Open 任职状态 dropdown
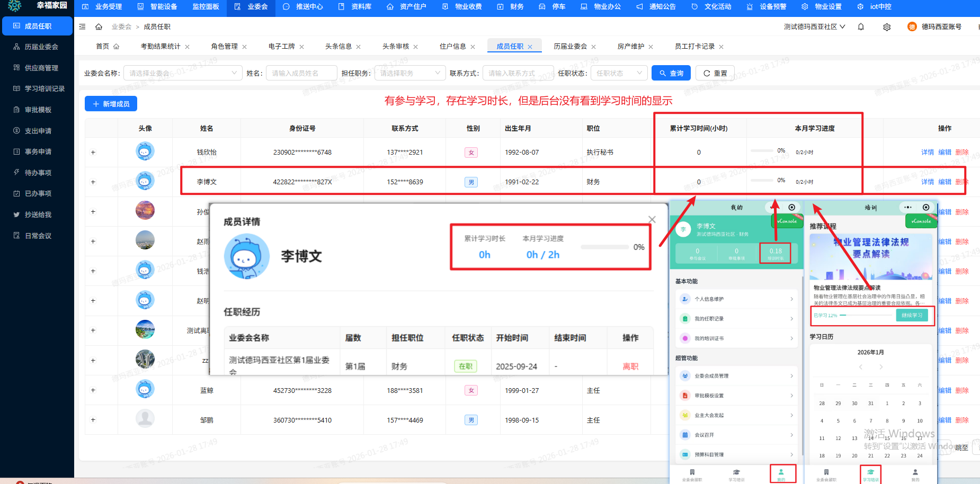 coord(618,73)
